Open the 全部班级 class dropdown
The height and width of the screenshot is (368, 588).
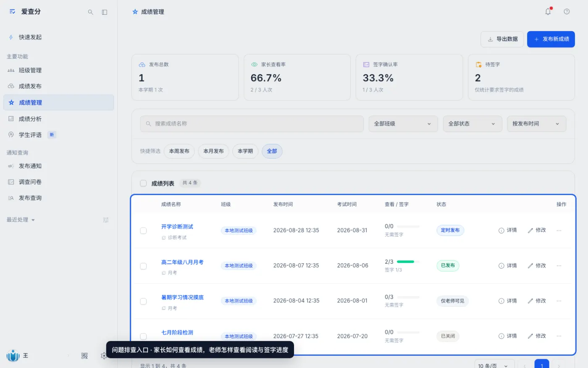[403, 124]
